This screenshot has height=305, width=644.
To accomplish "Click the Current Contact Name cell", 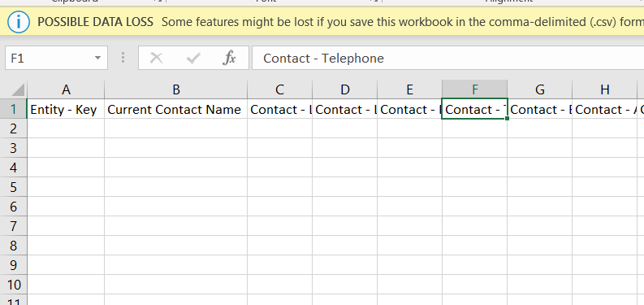I will (x=175, y=109).
